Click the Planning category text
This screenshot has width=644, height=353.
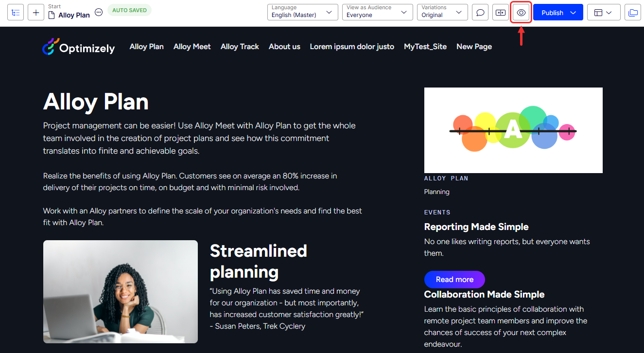coord(437,192)
